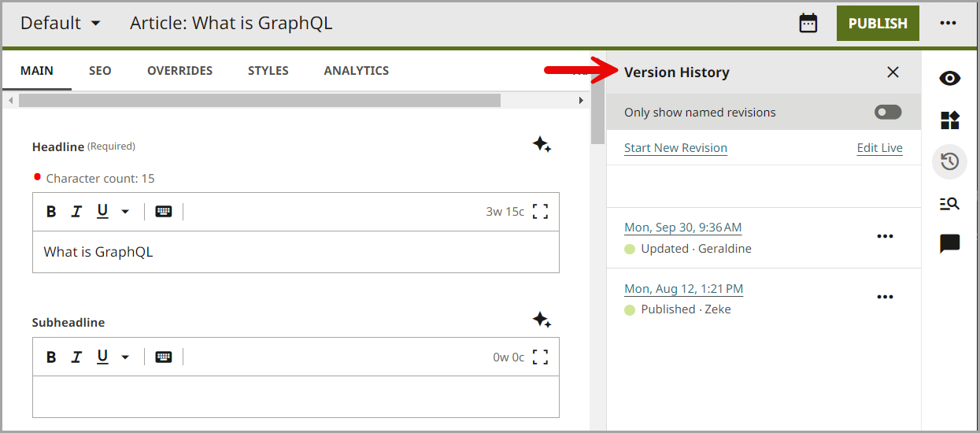980x433 pixels.
Task: Switch to the ANALYTICS tab
Action: coord(357,71)
